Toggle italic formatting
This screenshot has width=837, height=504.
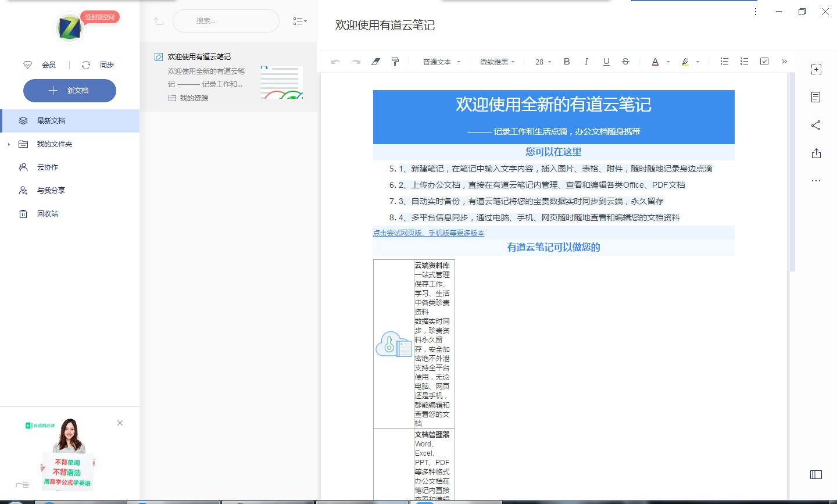(x=586, y=61)
